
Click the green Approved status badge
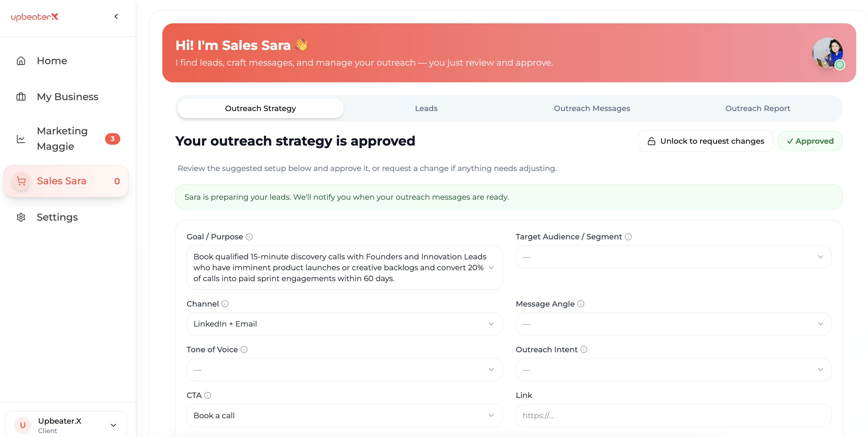810,141
